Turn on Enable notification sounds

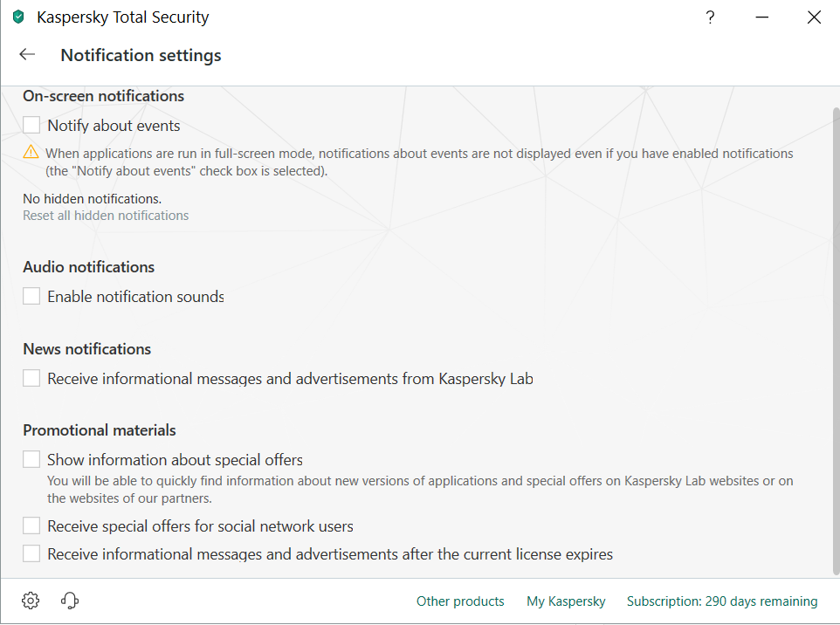31,297
